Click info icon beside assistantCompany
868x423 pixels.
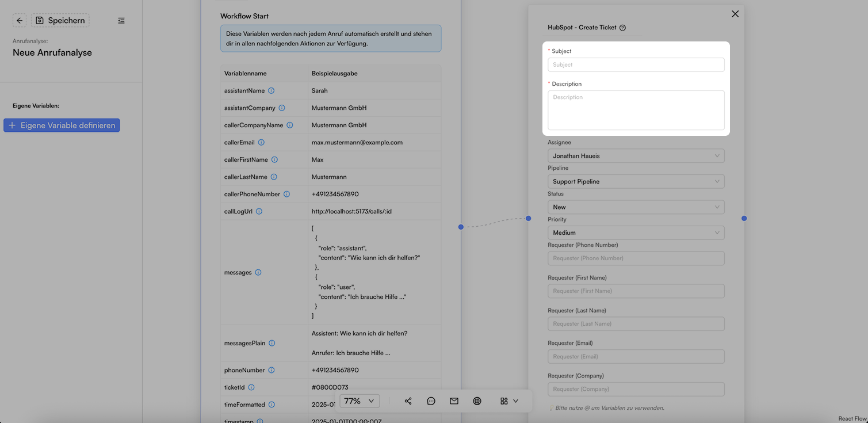[x=282, y=108]
